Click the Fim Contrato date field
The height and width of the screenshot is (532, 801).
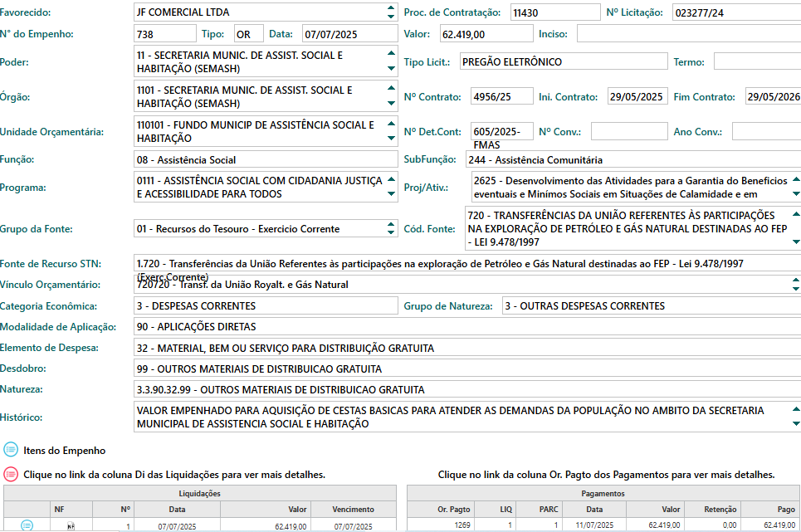[x=773, y=96]
